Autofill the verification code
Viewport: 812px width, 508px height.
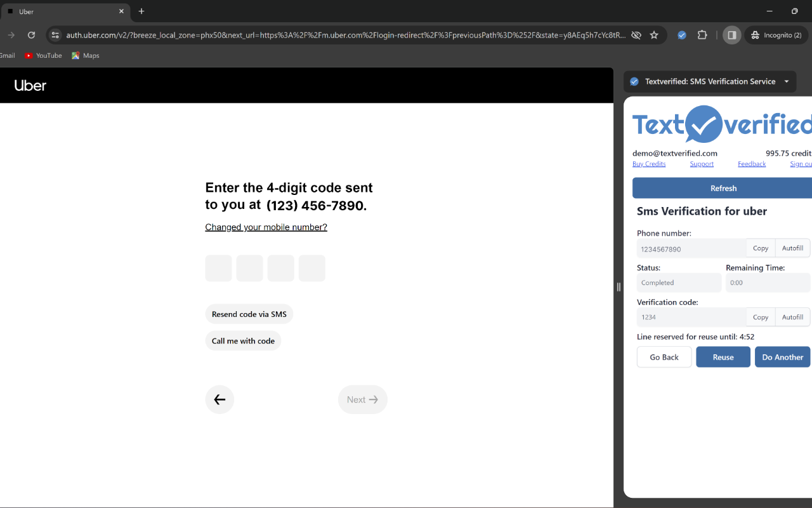click(x=792, y=317)
